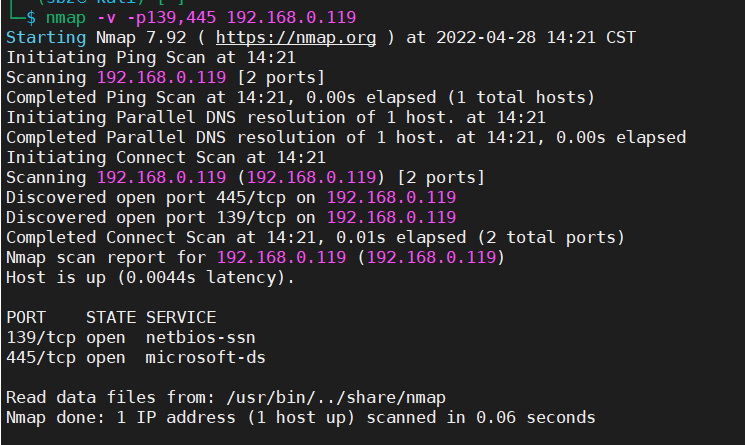The height and width of the screenshot is (445, 745).
Task: Click the 139/tcp port entry
Action: point(41,338)
